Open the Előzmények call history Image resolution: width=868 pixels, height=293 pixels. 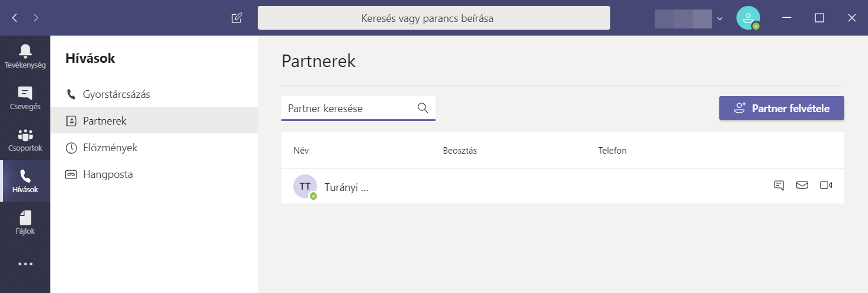(110, 148)
